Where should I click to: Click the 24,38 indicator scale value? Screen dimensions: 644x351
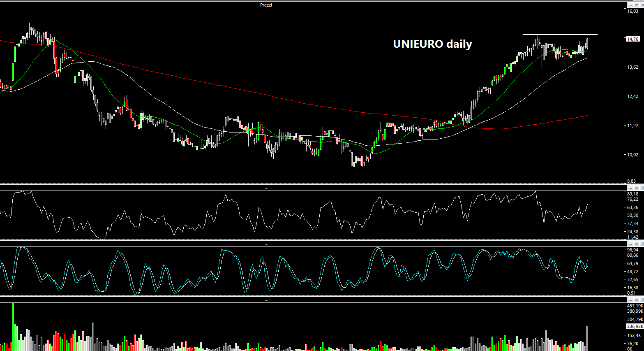click(632, 232)
